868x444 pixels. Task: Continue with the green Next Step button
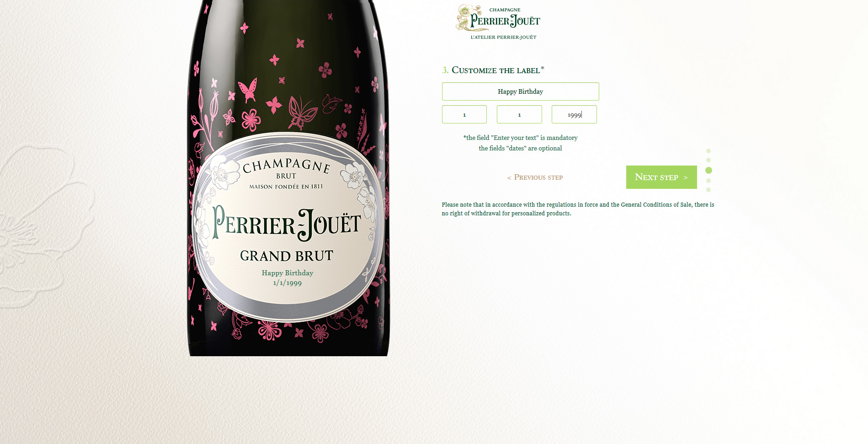(x=661, y=177)
